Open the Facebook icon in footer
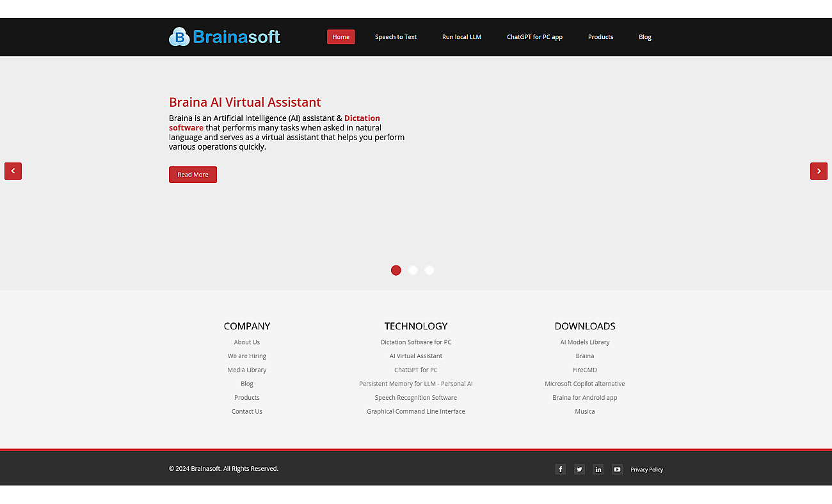The height and width of the screenshot is (504, 832). [560, 469]
